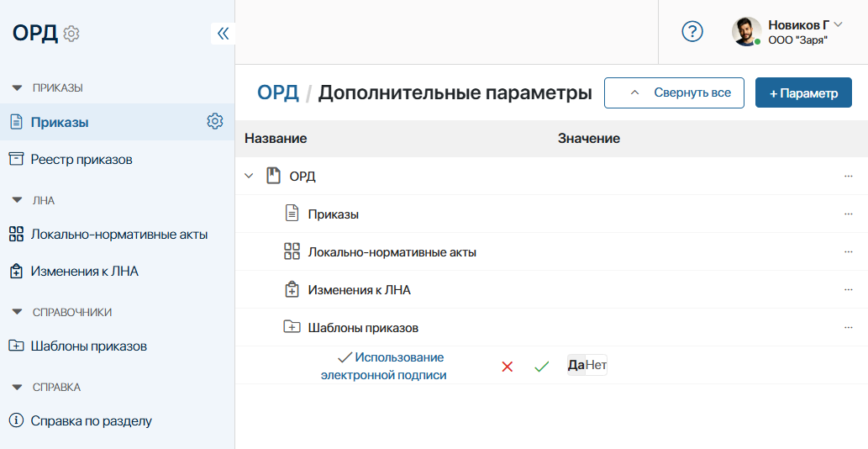Viewport: 868px width, 449px height.
Task: Click the + Параметр button
Action: [x=803, y=92]
